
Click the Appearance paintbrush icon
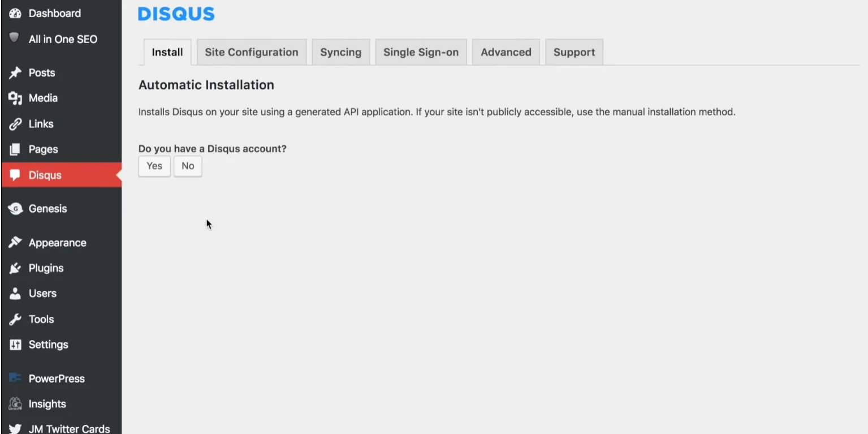coord(15,243)
